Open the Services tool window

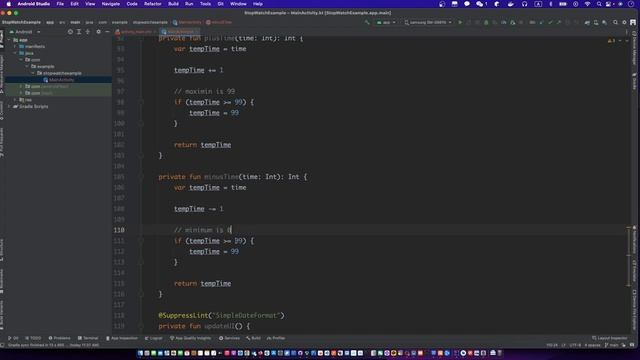point(229,338)
